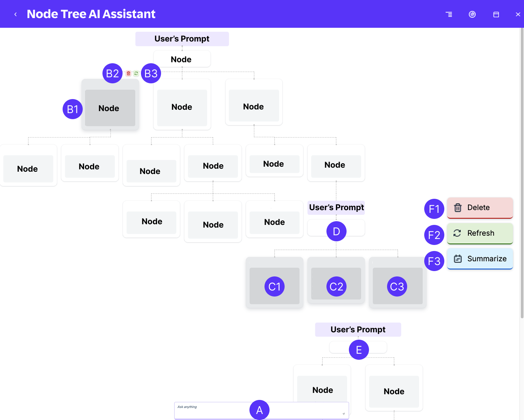Click the green Refresh button
The width and height of the screenshot is (524, 420).
480,233
